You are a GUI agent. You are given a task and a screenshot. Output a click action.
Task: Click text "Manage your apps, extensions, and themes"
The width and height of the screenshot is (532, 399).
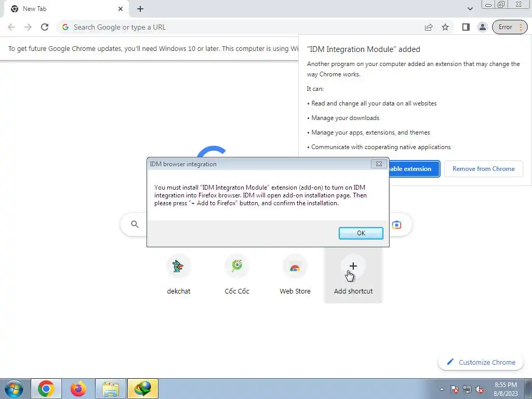[370, 132]
